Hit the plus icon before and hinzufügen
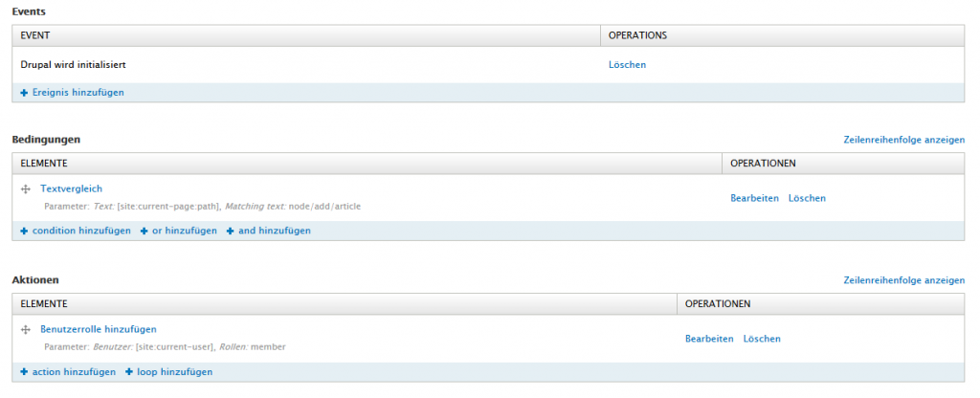This screenshot has height=398, width=980. pos(231,232)
